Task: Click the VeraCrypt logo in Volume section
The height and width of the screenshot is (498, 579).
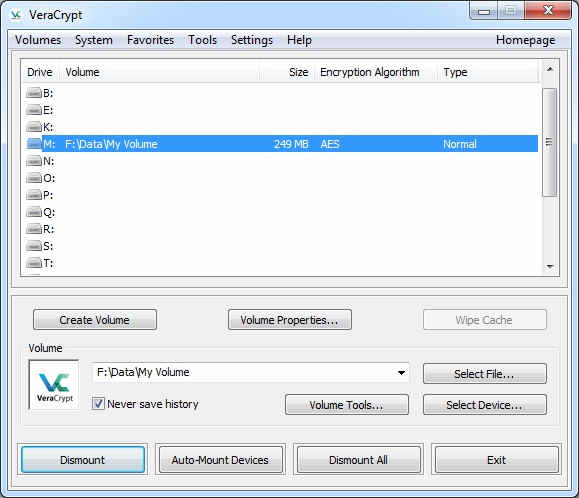Action: click(x=54, y=385)
